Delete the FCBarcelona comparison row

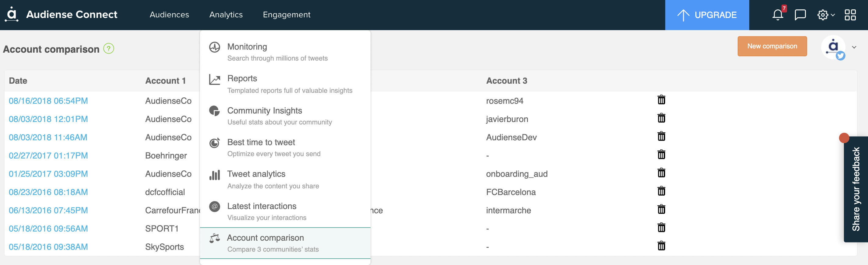click(662, 191)
